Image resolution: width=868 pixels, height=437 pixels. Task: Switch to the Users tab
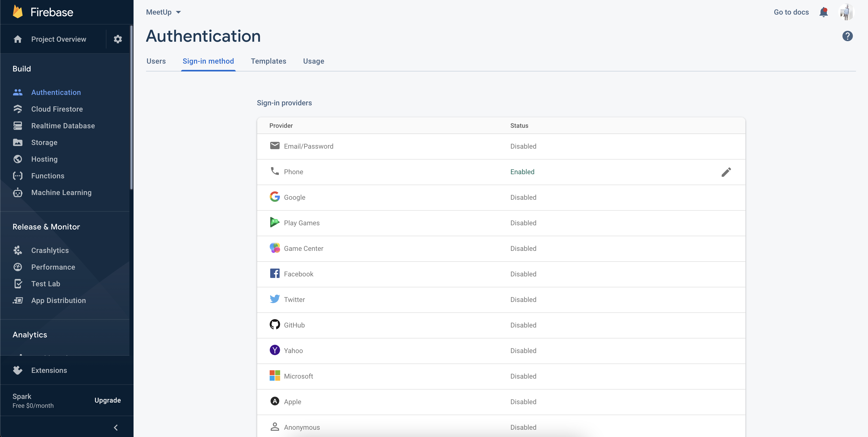pyautogui.click(x=156, y=61)
